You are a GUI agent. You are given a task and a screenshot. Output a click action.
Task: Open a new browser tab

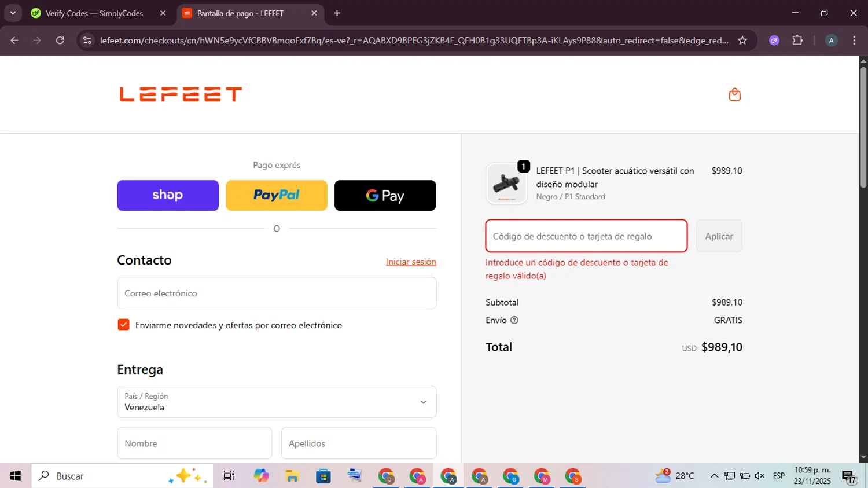point(337,13)
